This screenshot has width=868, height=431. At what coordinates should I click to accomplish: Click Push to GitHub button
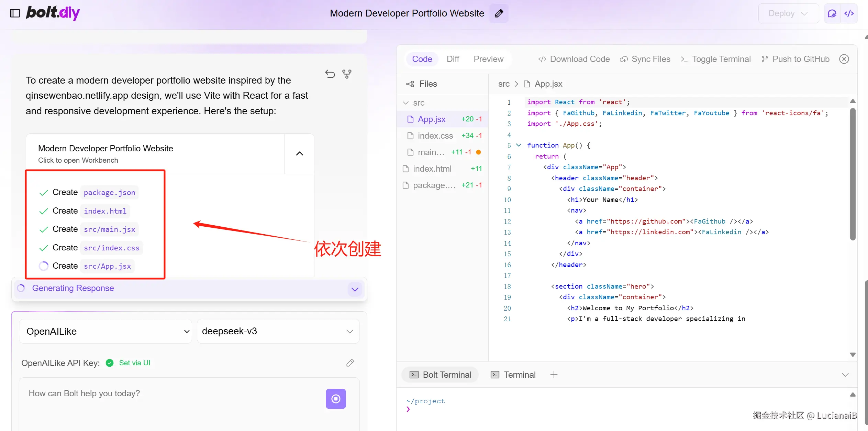795,59
